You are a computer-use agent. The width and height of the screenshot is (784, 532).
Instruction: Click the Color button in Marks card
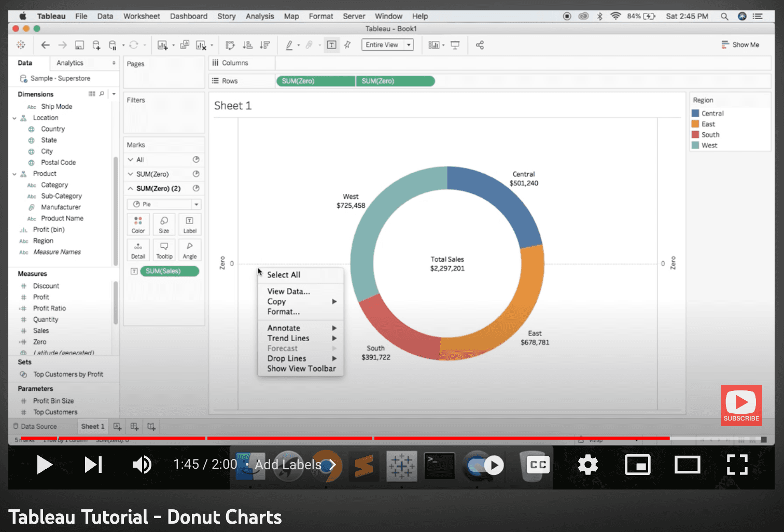138,225
